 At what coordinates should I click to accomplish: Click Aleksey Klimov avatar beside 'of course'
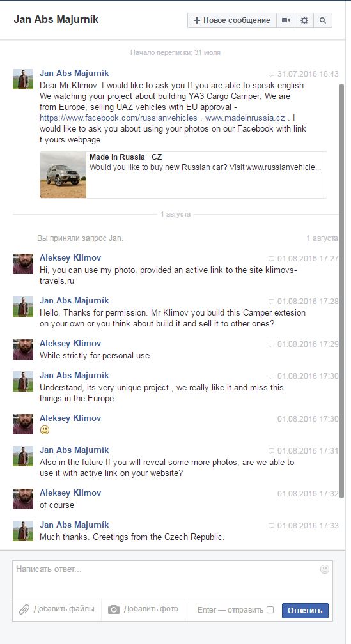pyautogui.click(x=23, y=499)
